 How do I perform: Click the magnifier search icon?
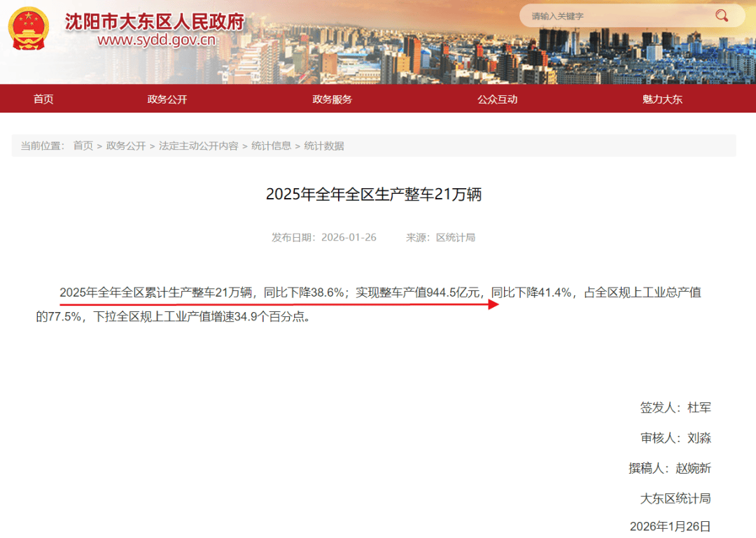coord(721,15)
